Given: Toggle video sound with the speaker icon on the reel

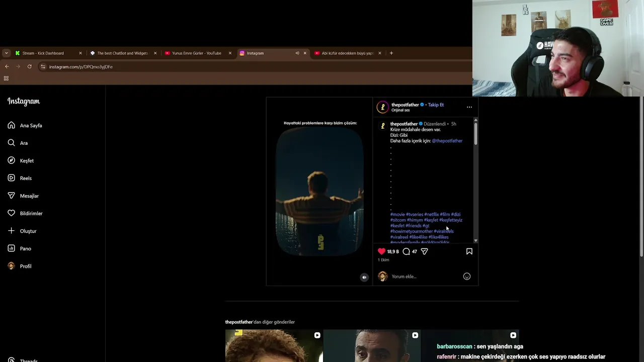Looking at the screenshot, I should coord(364,277).
